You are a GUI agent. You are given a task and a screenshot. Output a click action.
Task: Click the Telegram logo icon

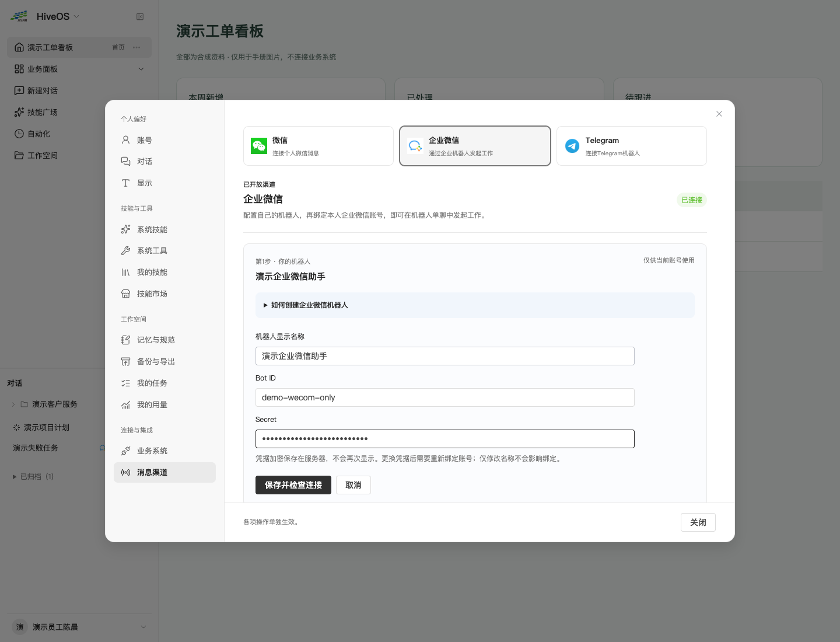tap(572, 146)
